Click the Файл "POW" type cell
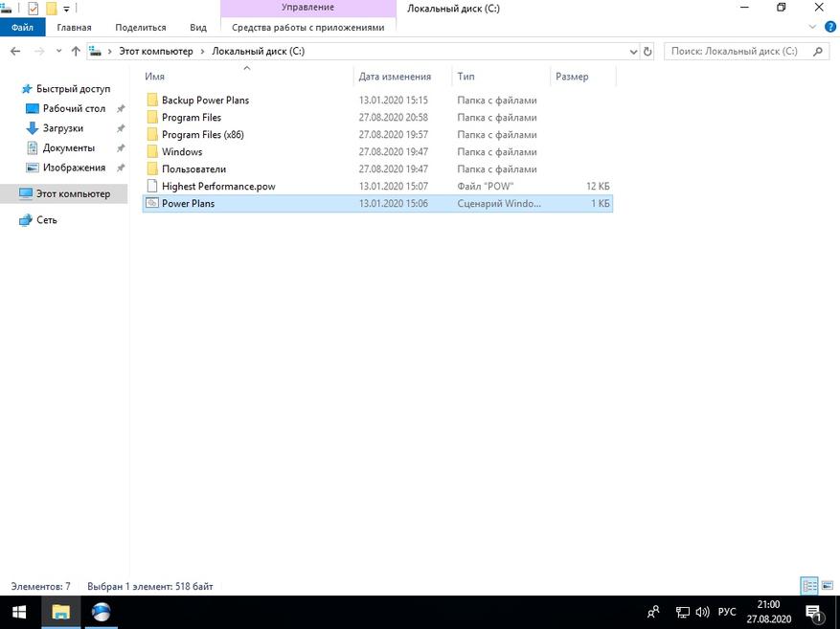This screenshot has height=629, width=840. (x=486, y=187)
